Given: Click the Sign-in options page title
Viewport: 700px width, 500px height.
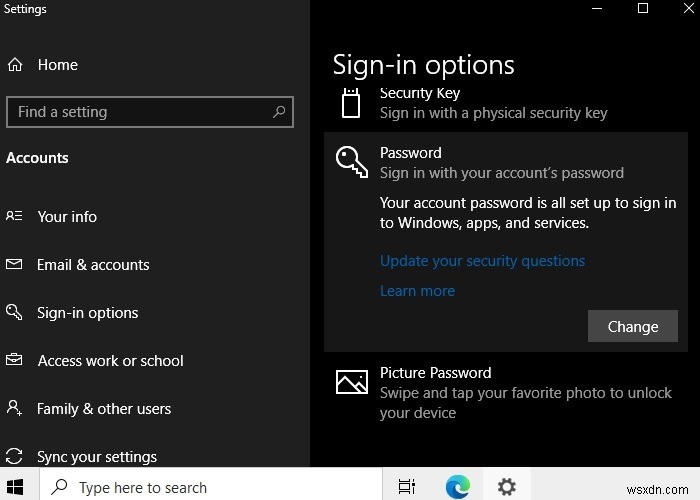Looking at the screenshot, I should click(x=423, y=65).
